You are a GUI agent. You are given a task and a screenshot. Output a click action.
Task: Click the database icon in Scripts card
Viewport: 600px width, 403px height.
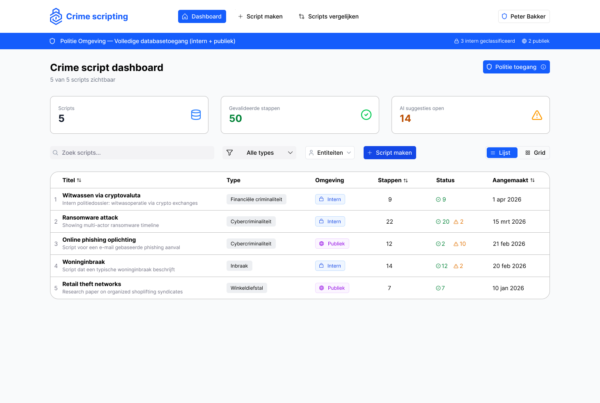pyautogui.click(x=196, y=115)
